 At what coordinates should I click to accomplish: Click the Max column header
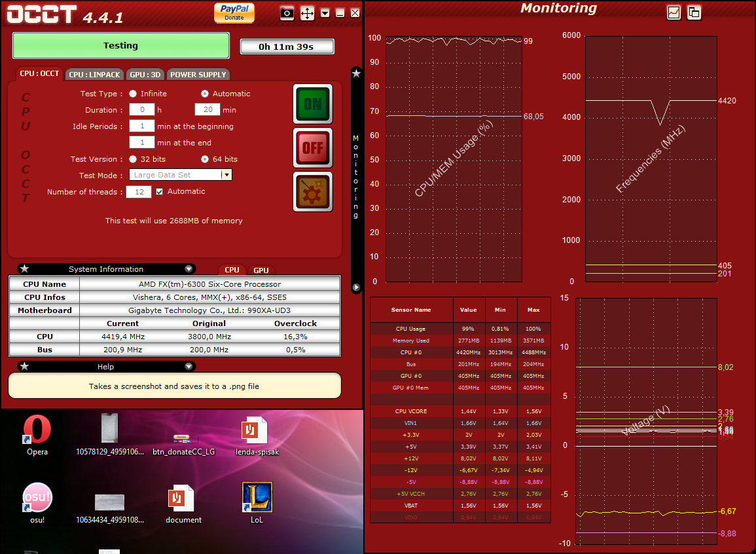(533, 310)
